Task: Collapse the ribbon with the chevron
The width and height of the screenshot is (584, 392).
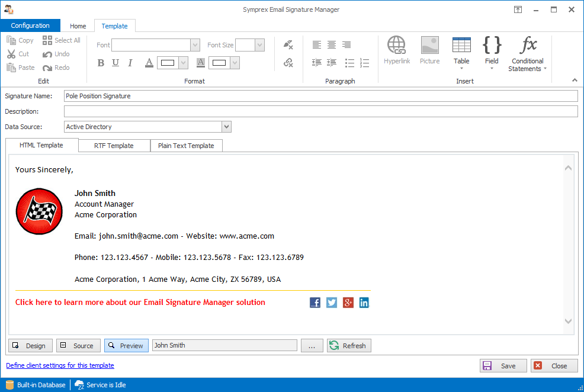Action: [575, 80]
